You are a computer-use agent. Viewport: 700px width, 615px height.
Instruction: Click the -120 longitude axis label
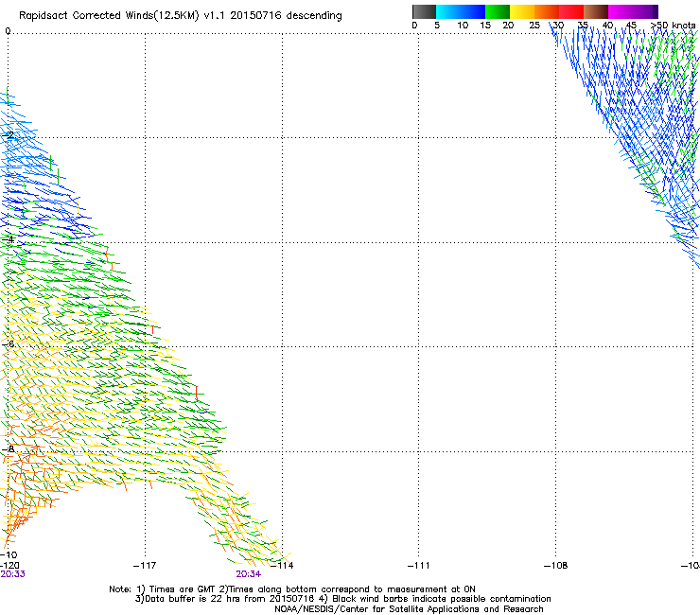9,566
